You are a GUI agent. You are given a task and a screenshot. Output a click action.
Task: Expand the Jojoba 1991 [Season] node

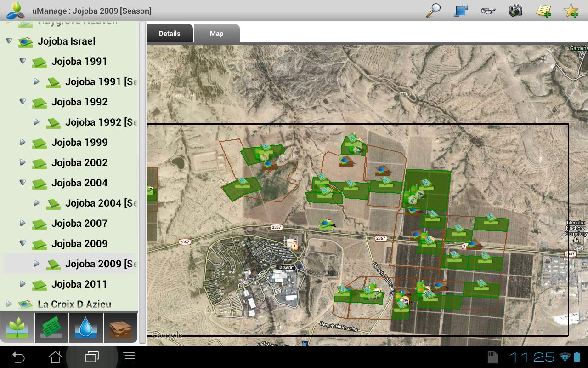tap(36, 81)
